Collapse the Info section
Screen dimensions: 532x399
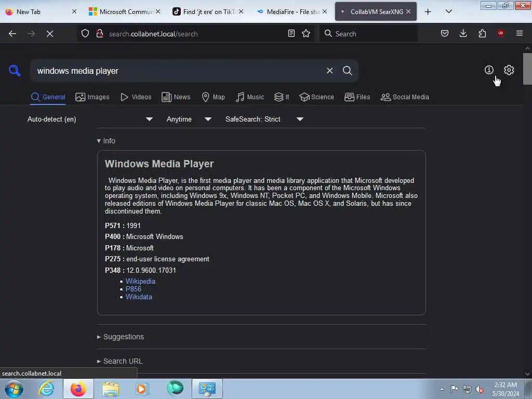point(106,141)
